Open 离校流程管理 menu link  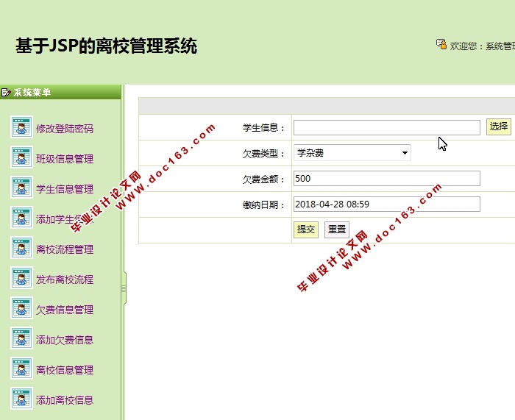tap(65, 249)
